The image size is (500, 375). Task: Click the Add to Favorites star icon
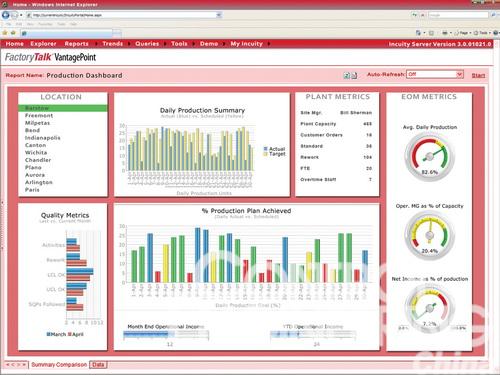coord(13,33)
